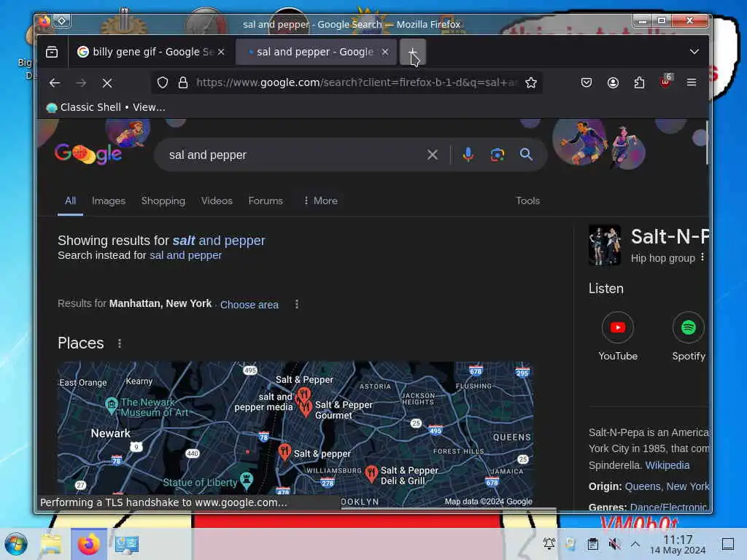The height and width of the screenshot is (560, 747).
Task: Open File Explorer from taskbar
Action: 50,544
